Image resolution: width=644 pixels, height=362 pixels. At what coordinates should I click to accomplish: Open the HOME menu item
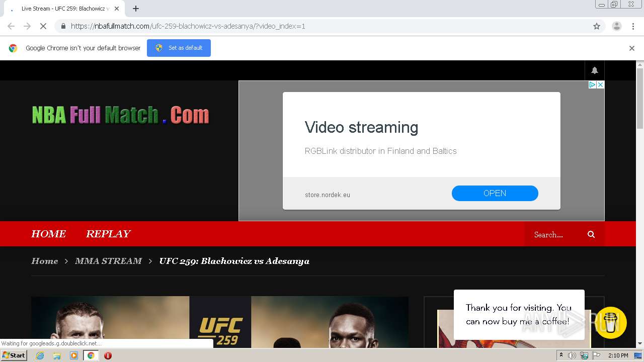49,234
